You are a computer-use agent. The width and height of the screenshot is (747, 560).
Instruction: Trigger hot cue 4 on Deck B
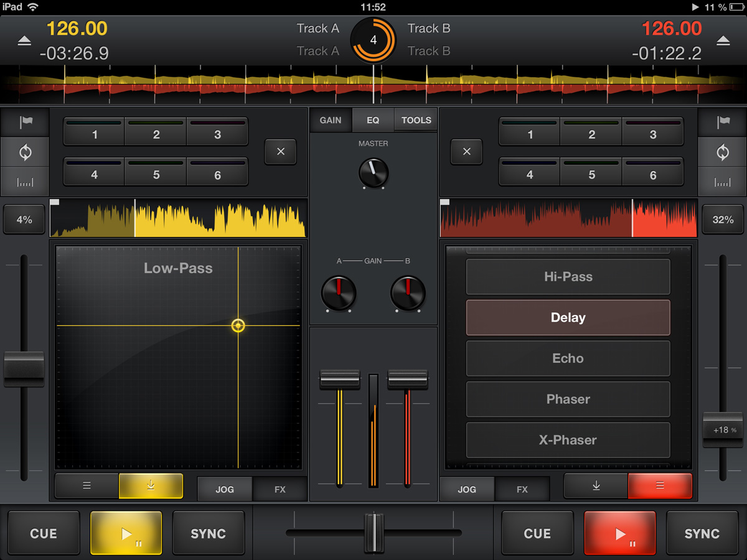pyautogui.click(x=530, y=172)
